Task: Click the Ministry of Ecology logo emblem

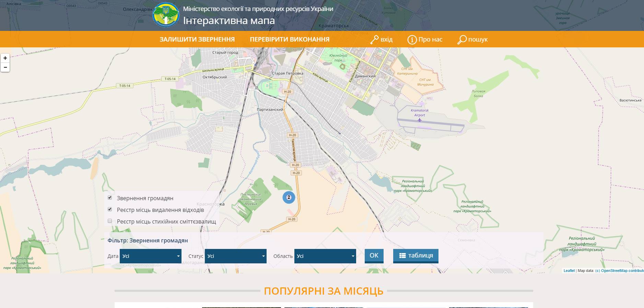Action: [x=166, y=15]
